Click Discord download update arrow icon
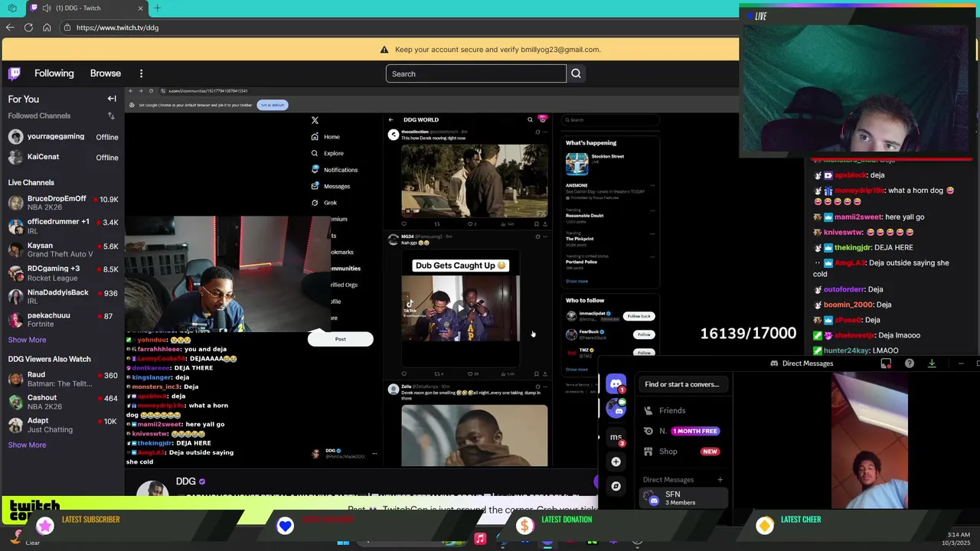980x551 pixels. (932, 364)
